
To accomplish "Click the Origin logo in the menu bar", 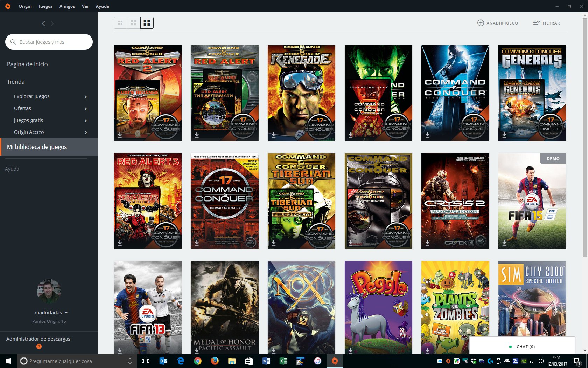I will point(8,6).
